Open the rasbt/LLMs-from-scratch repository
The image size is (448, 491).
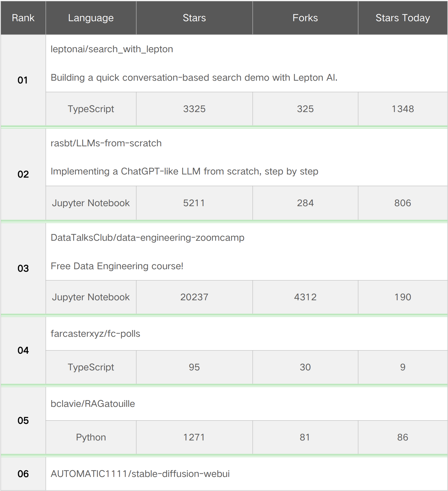106,143
